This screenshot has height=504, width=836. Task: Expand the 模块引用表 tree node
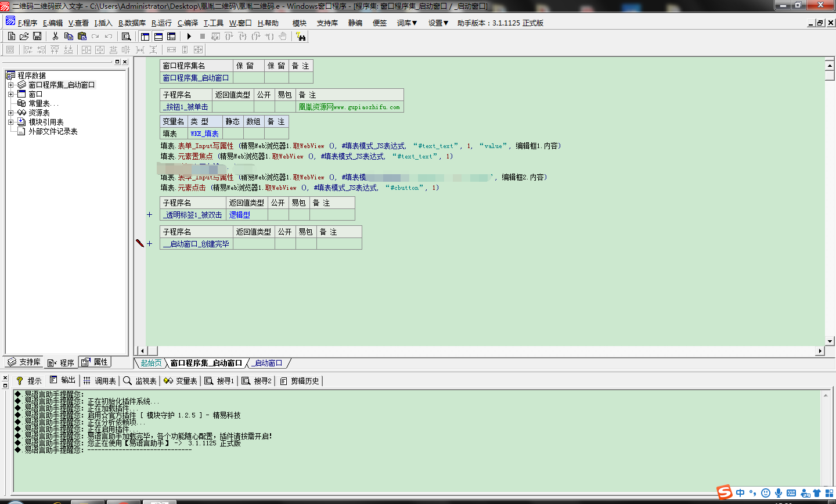tap(10, 122)
